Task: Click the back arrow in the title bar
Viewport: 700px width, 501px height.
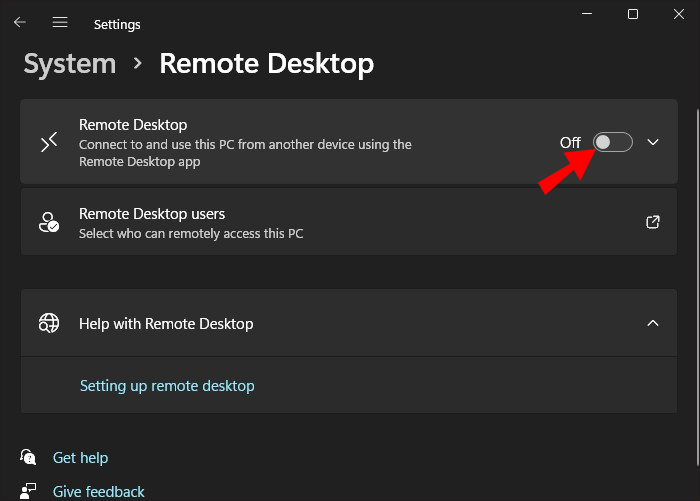Action: (20, 22)
